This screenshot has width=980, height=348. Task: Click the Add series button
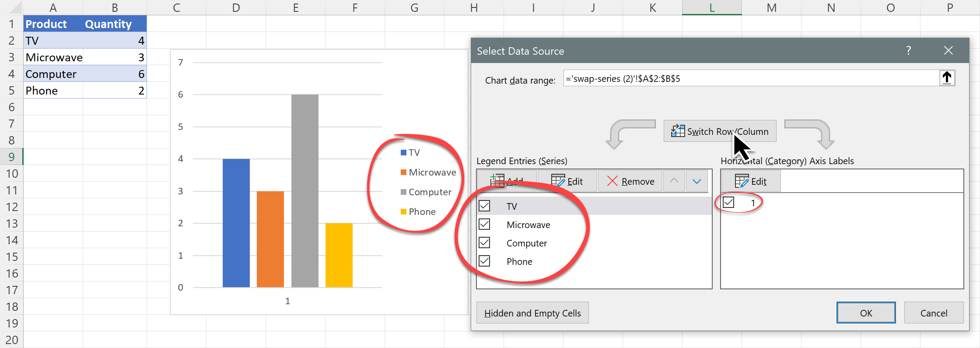pos(507,181)
